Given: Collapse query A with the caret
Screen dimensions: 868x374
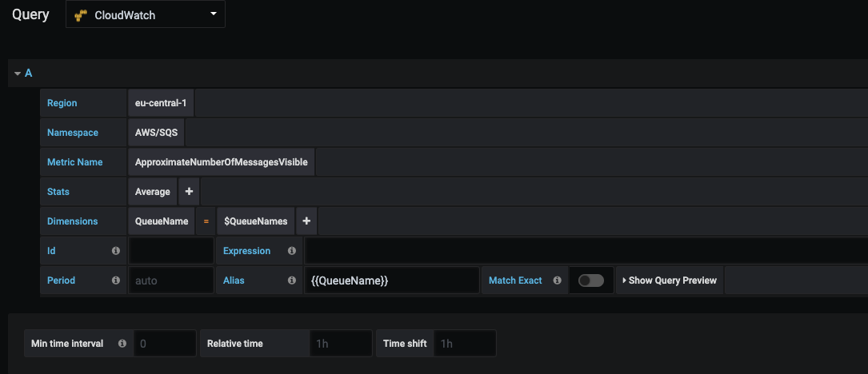Looking at the screenshot, I should pos(18,73).
